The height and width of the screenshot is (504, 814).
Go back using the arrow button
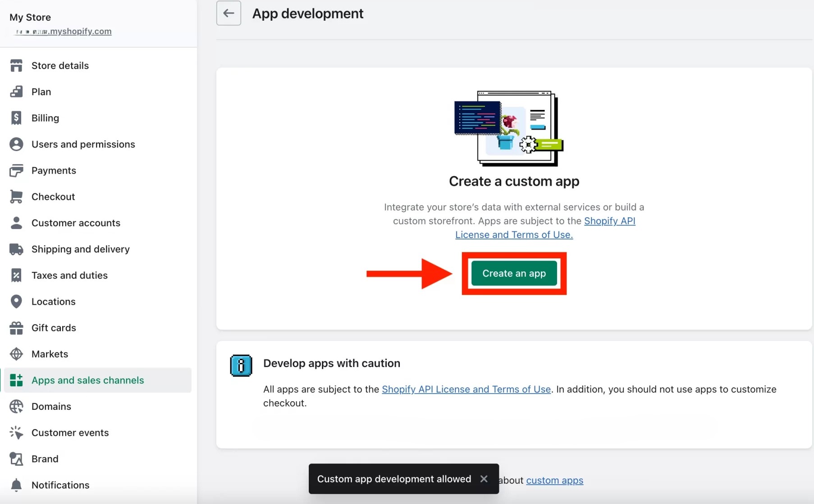pos(229,13)
